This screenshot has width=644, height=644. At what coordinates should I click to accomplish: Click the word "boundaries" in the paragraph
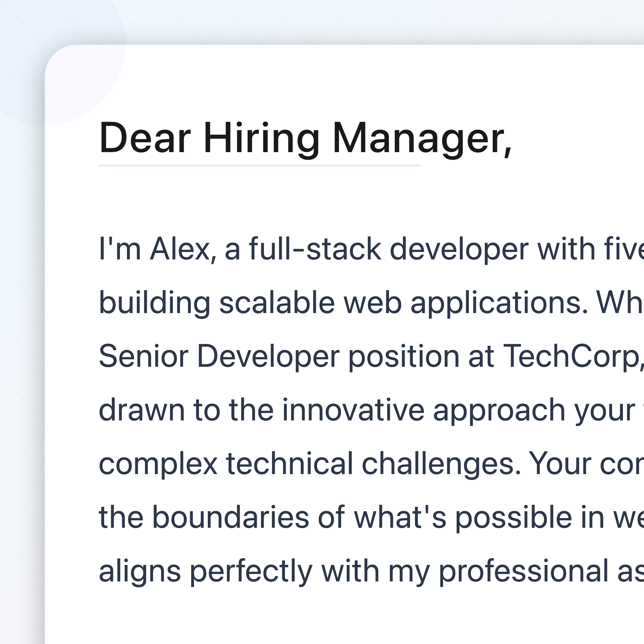coord(231,517)
